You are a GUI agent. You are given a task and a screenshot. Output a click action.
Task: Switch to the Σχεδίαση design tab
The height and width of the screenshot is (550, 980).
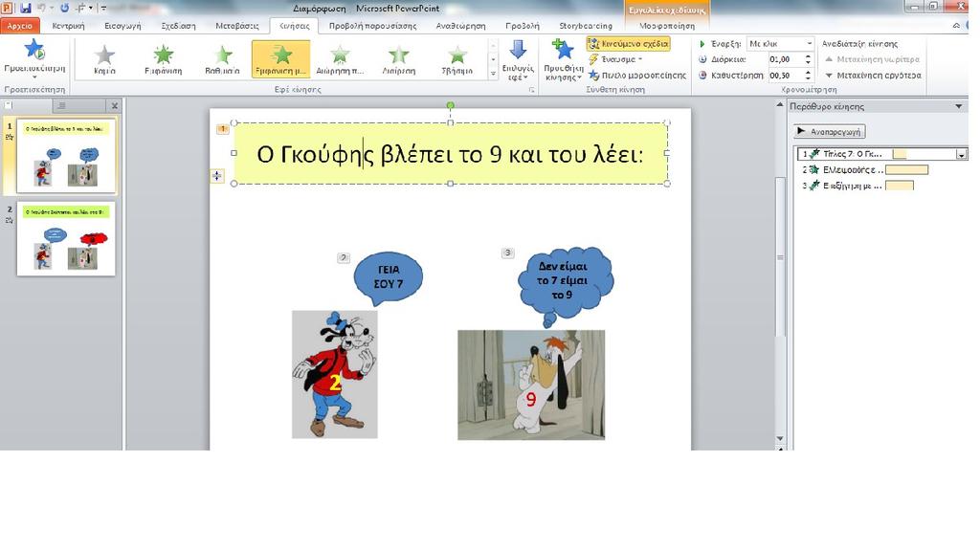[178, 26]
